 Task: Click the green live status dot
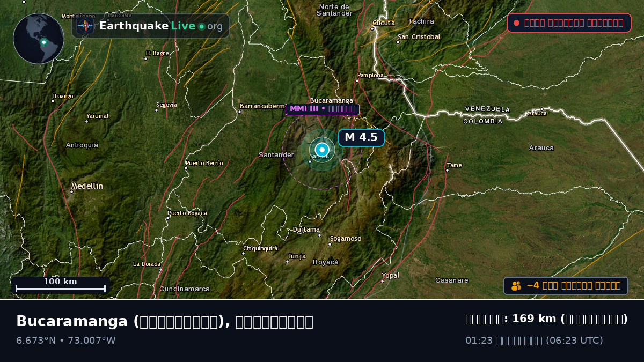(201, 26)
